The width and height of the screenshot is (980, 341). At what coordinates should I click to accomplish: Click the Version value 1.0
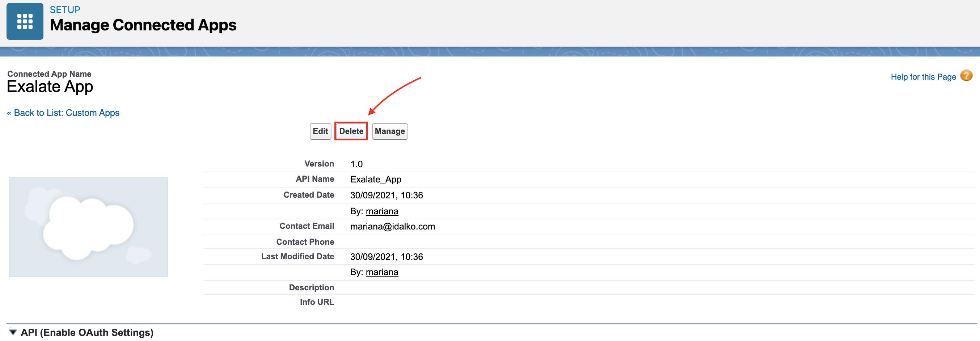tap(356, 164)
